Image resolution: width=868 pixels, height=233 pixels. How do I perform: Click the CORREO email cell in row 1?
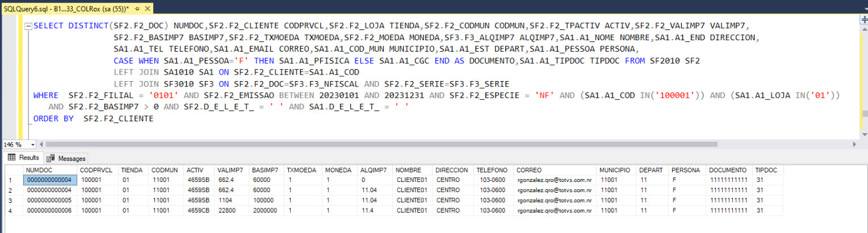tap(556, 180)
